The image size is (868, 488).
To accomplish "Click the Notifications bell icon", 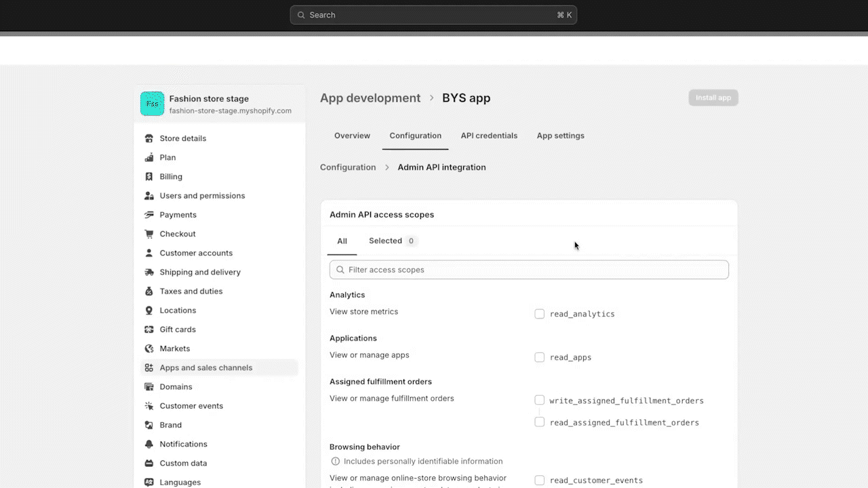I will [149, 444].
